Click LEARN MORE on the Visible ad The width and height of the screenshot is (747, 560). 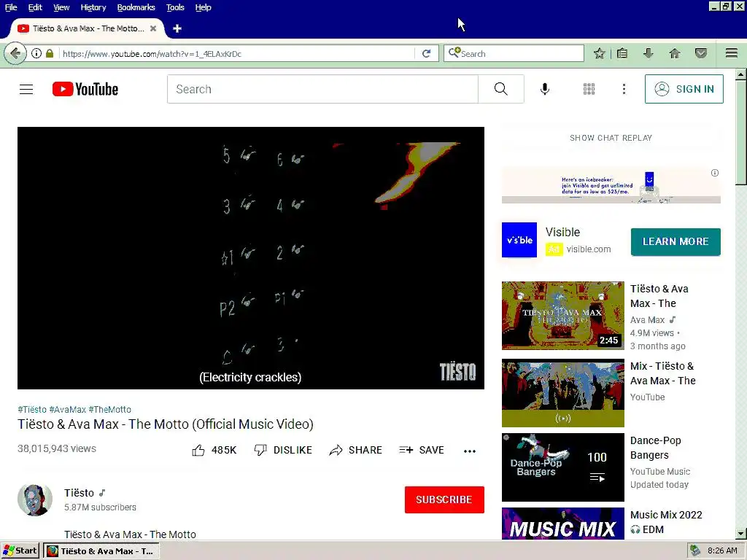click(x=676, y=241)
